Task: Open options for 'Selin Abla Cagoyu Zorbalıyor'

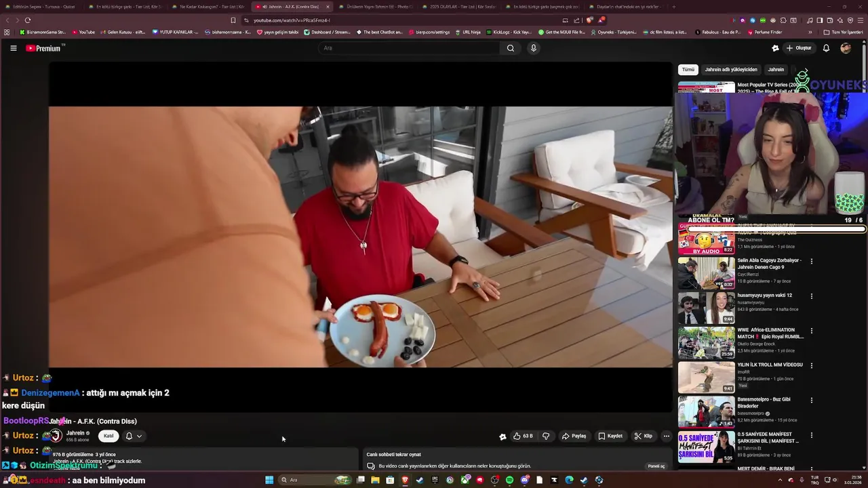Action: coord(811,261)
